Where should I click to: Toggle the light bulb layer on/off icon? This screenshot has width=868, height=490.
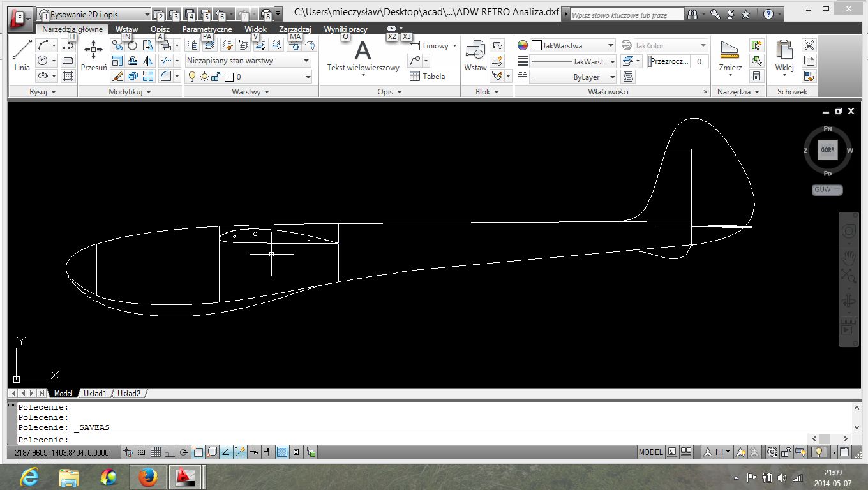[x=191, y=77]
